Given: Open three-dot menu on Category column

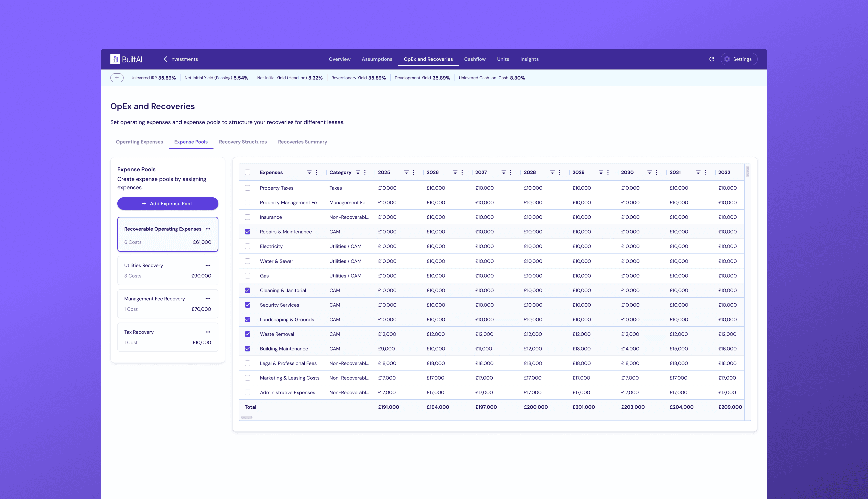Looking at the screenshot, I should tap(365, 172).
